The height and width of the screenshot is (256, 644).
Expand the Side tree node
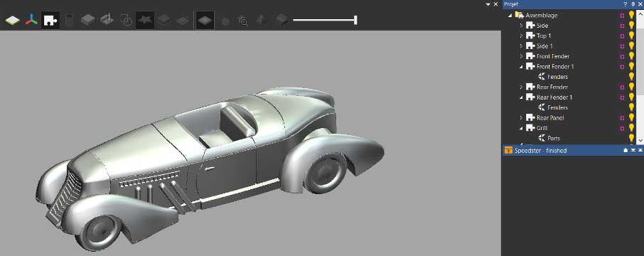(521, 26)
